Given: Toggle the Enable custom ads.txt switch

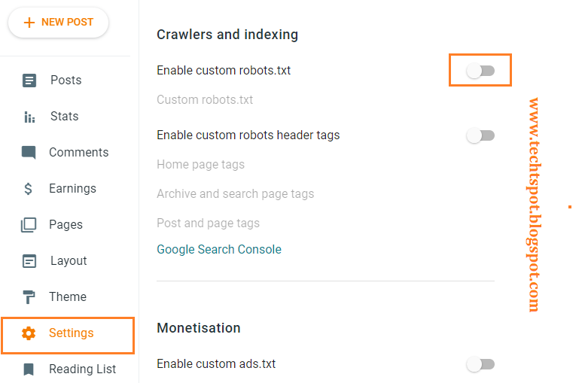Looking at the screenshot, I should (x=480, y=364).
